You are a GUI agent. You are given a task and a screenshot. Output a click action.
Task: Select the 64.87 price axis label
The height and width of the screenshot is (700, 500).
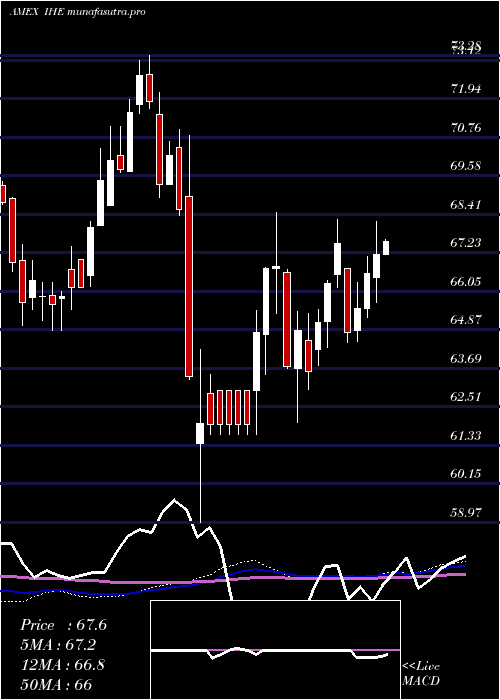(x=466, y=320)
